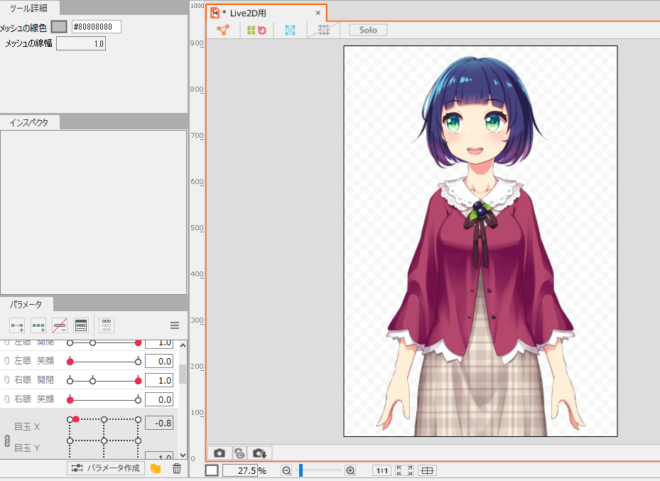Screen dimensions: 660x481
Task: Click the delete keys icon with red slash
Action: click(60, 325)
